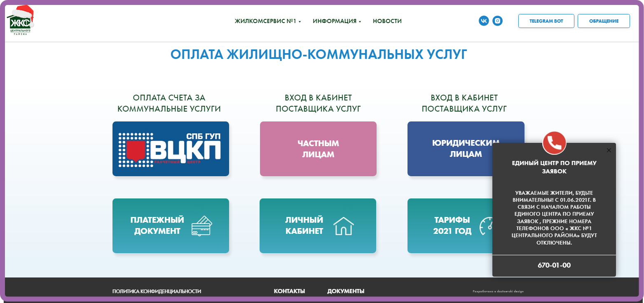This screenshot has height=303, width=644.
Task: Open the Документы footer link
Action: pyautogui.click(x=346, y=291)
